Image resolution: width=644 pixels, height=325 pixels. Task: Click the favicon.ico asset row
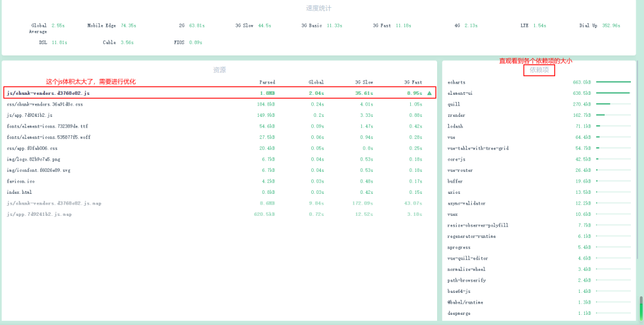tap(219, 181)
